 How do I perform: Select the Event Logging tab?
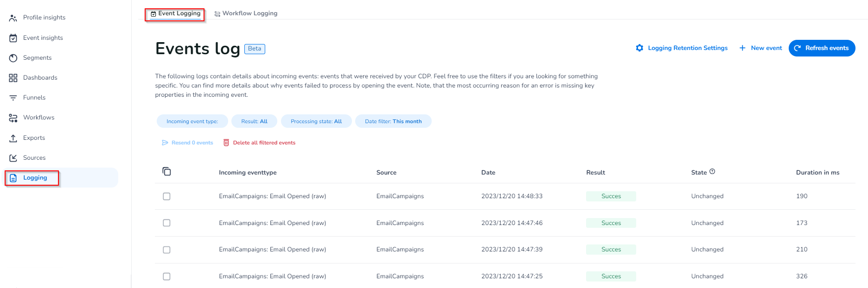(x=175, y=13)
